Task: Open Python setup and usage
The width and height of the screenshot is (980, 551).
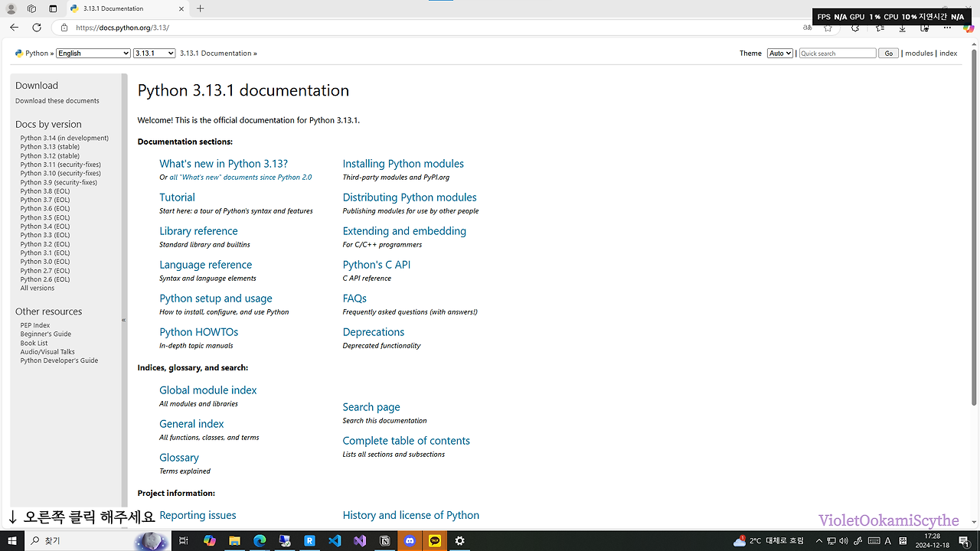Action: (216, 298)
